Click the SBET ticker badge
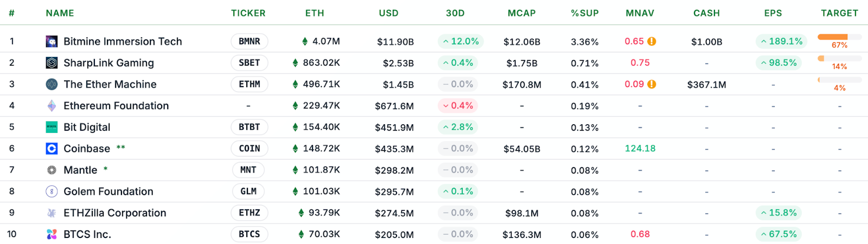Image resolution: width=868 pixels, height=244 pixels. (x=250, y=63)
